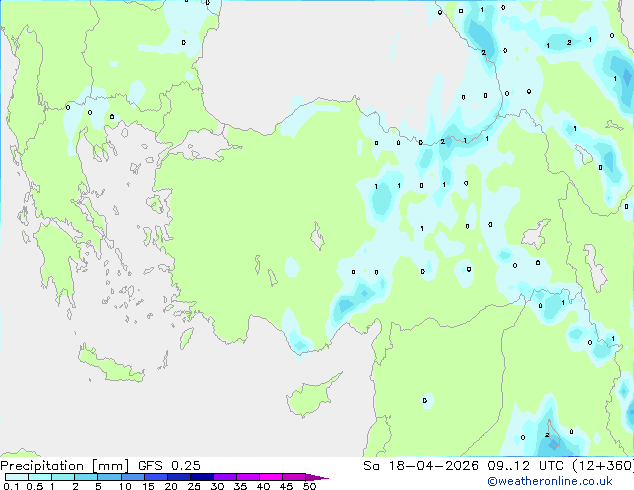The height and width of the screenshot is (490, 634).
Task: Select the Precipitation [mm] title text
Action: click(x=65, y=466)
